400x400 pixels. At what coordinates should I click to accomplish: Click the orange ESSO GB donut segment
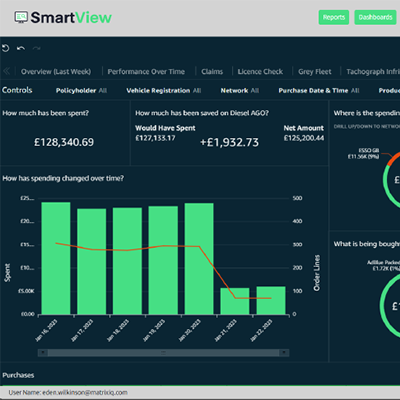pyautogui.click(x=394, y=158)
